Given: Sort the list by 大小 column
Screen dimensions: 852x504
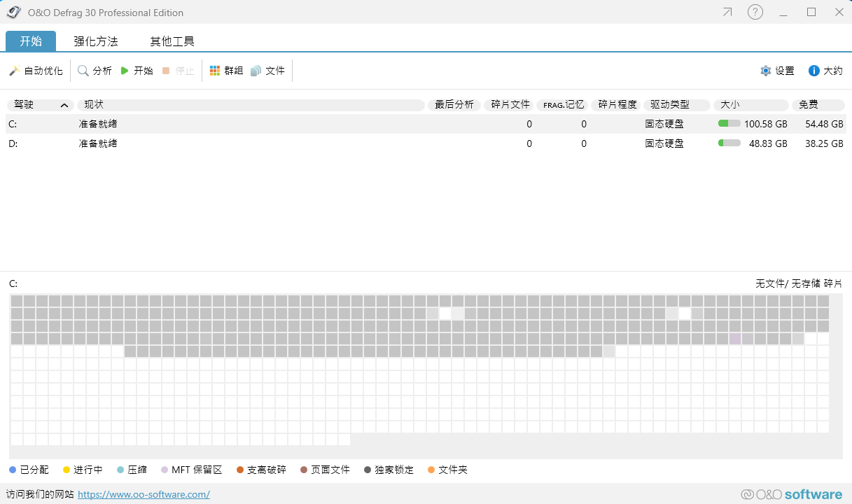Looking at the screenshot, I should 750,105.
